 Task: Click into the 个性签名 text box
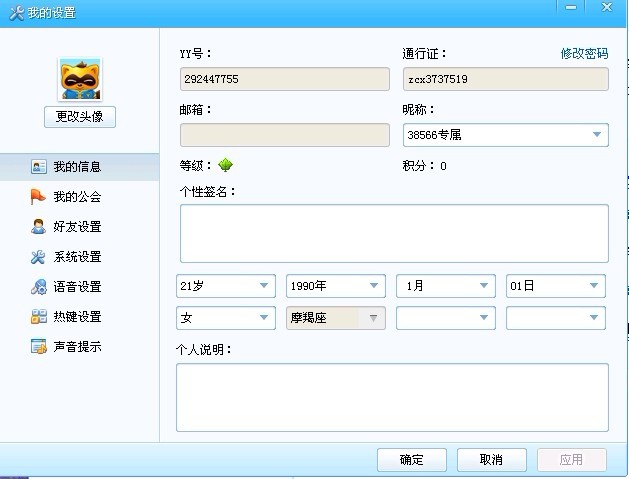[x=394, y=233]
